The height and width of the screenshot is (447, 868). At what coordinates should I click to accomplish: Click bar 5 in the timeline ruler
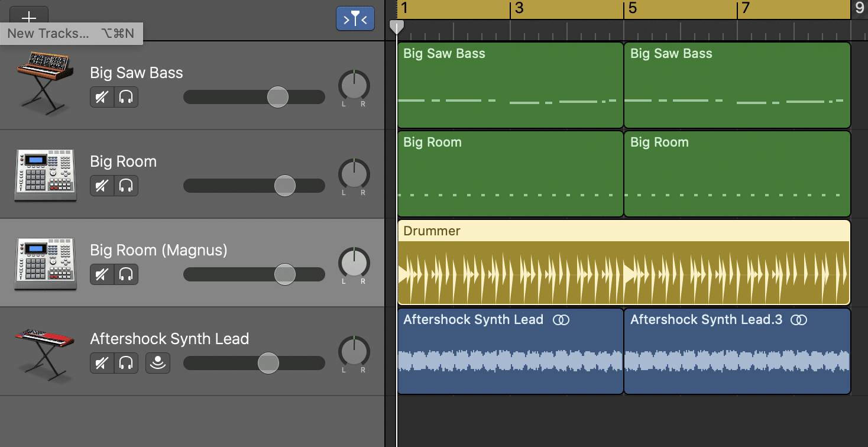click(629, 8)
